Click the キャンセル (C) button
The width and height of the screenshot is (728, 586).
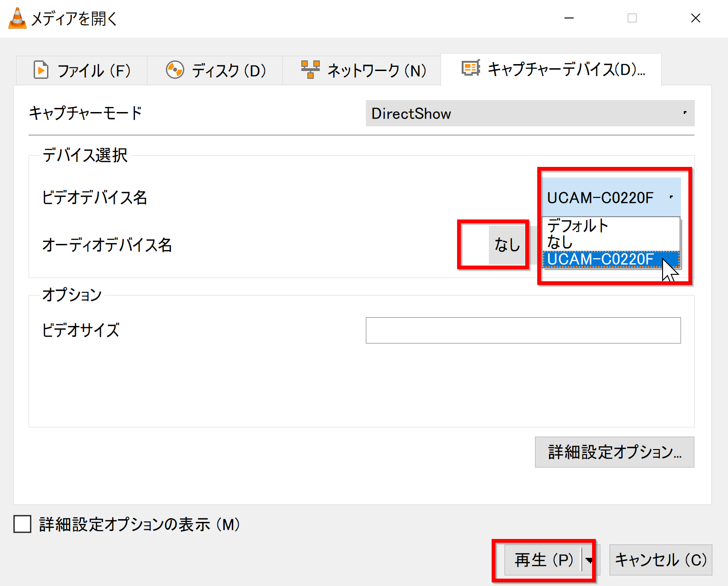point(661,560)
